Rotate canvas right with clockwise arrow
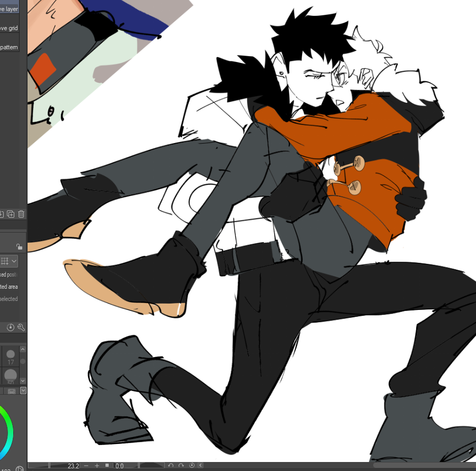Screen dimensions: 476x471 click(x=181, y=466)
